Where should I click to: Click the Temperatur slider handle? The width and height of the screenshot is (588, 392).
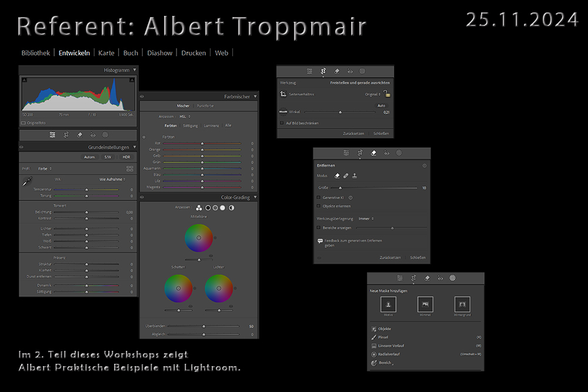point(86,190)
